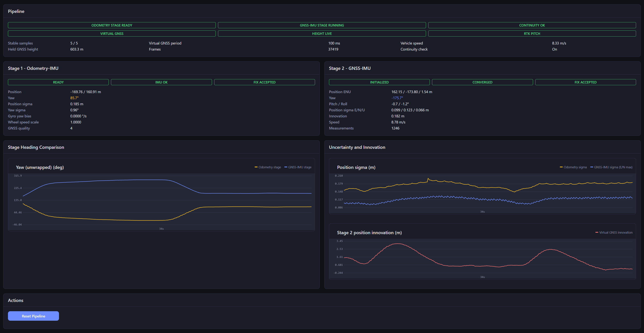
Task: Click the Position sigma (m) chart title
Action: [356, 167]
